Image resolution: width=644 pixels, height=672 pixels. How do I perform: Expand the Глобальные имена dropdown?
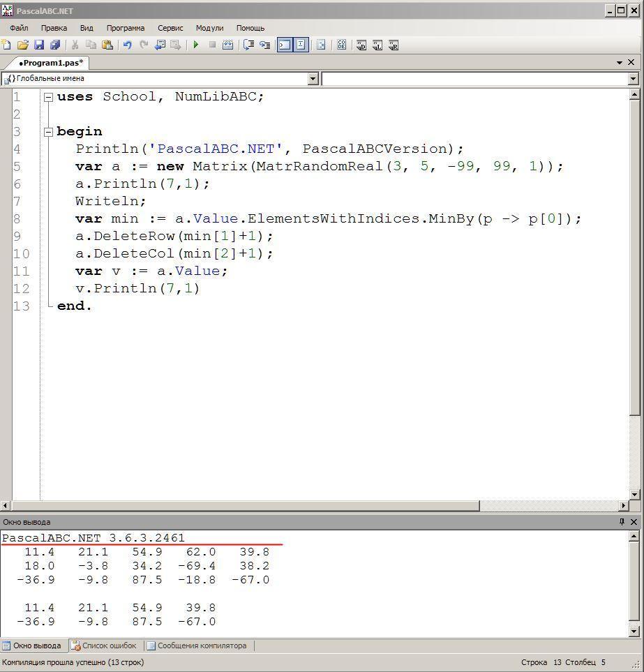(x=313, y=78)
